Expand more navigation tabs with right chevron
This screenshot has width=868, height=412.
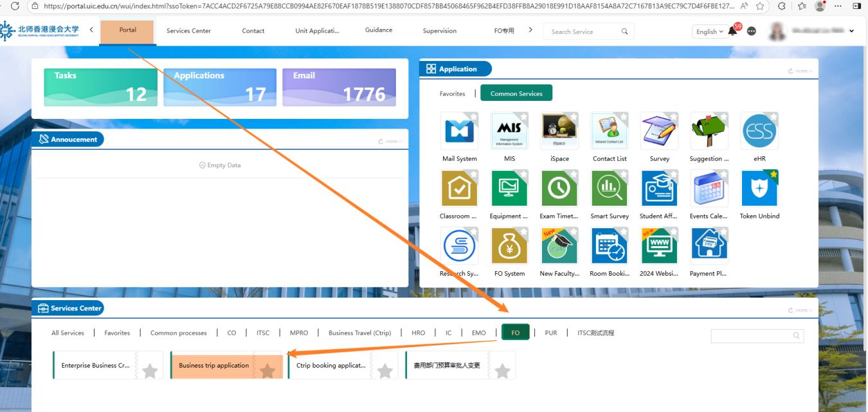click(x=530, y=30)
